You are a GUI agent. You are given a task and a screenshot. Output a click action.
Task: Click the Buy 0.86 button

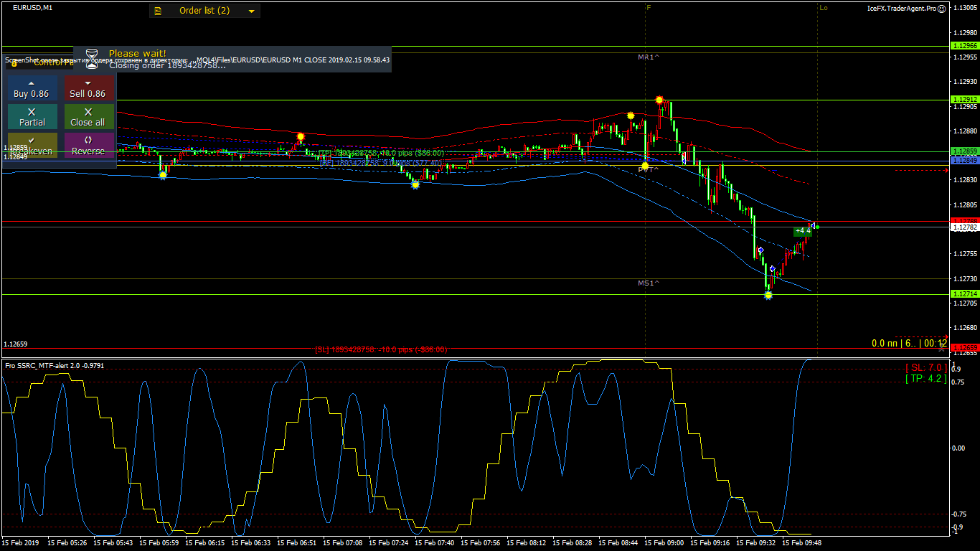[32, 88]
